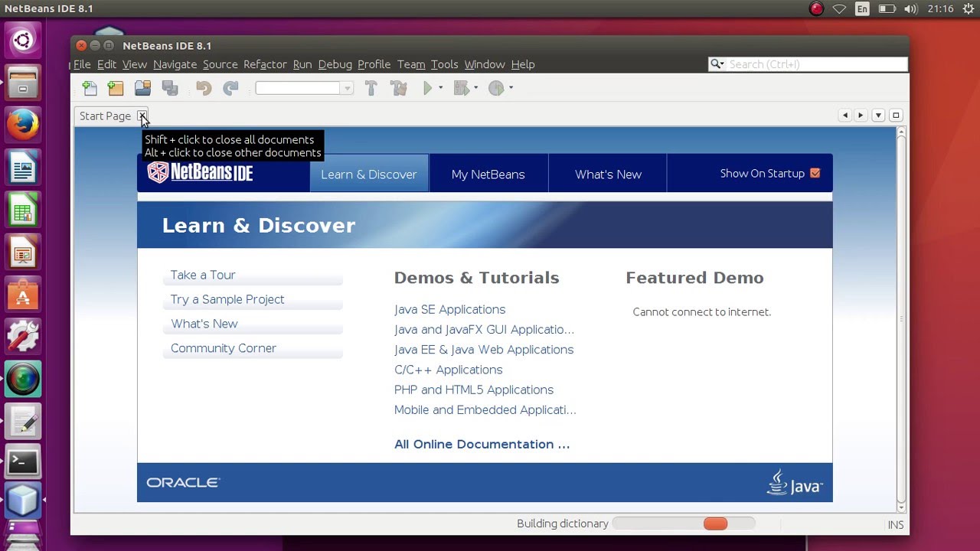Toggle the Show On Startup checkbox
The image size is (980, 551).
pos(815,174)
